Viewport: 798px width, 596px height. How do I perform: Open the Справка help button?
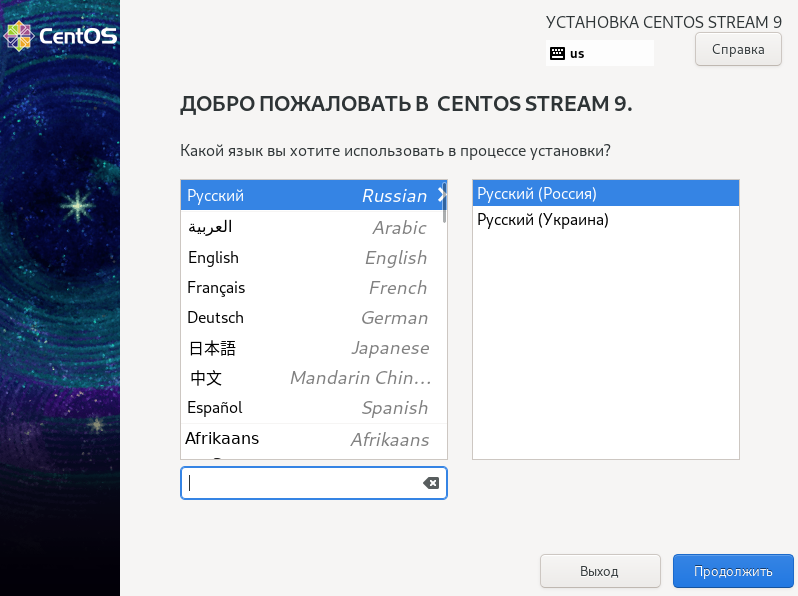tap(738, 49)
